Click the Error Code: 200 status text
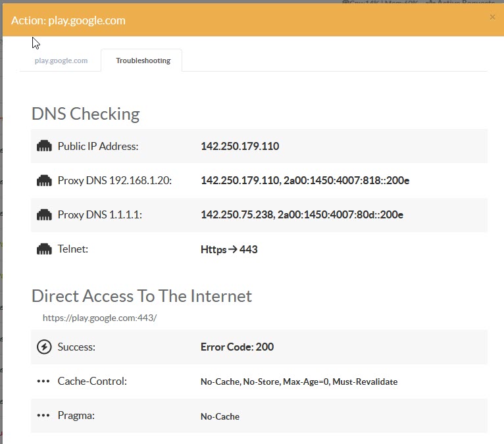Screen dimensions: 504x444 [x=237, y=347]
